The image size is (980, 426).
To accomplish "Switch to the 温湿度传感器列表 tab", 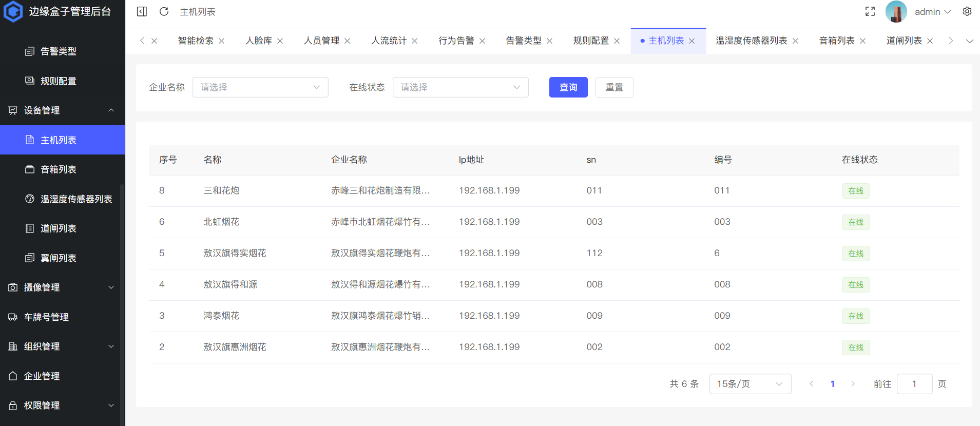I will coord(751,41).
